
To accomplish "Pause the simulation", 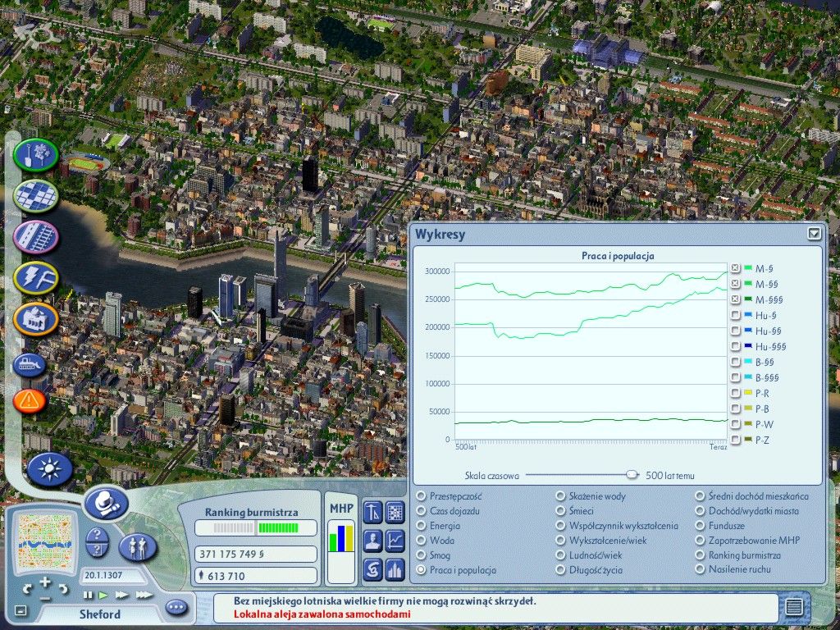I will tap(88, 595).
